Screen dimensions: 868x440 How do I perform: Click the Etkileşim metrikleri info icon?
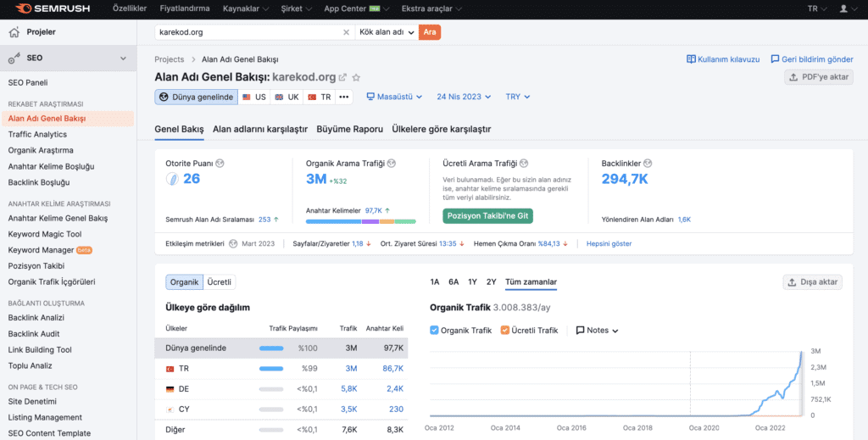233,243
